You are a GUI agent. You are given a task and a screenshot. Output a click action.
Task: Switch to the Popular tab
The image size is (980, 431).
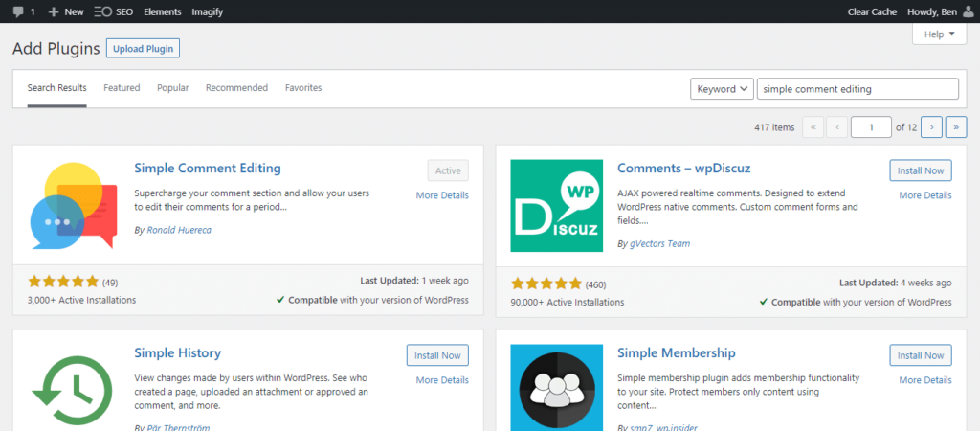click(x=173, y=87)
